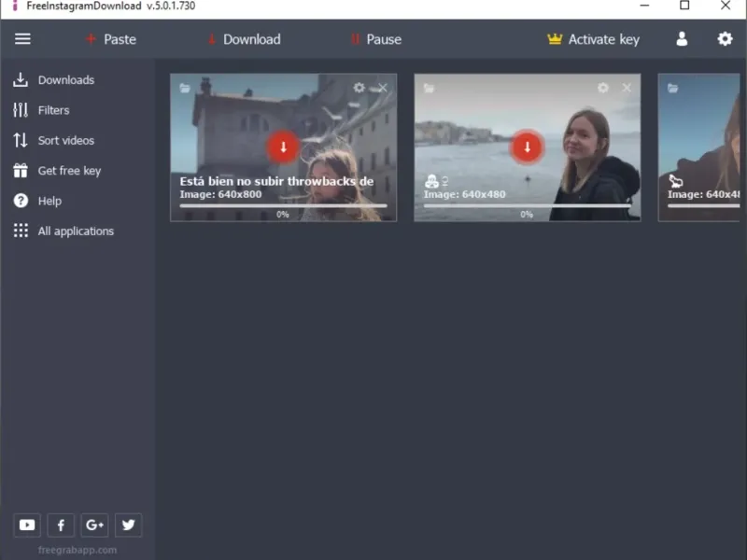Click the gift icon beside Get free key

21,171
